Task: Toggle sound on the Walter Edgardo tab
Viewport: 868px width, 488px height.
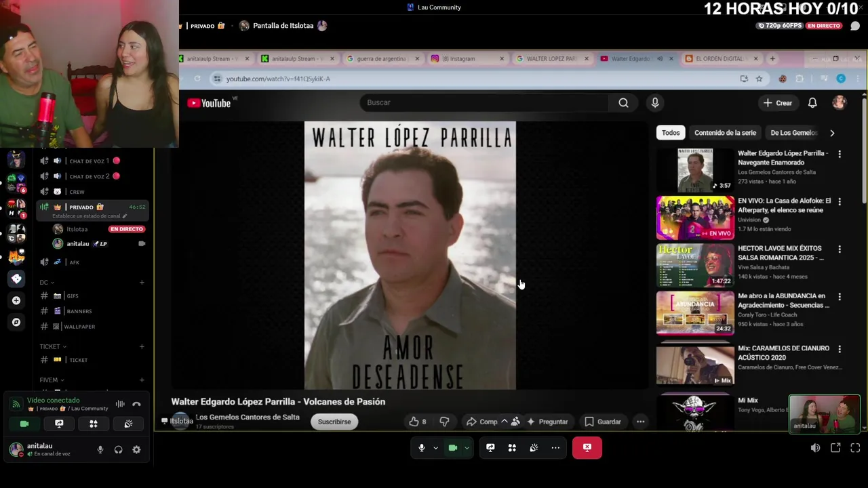Action: coord(660,58)
